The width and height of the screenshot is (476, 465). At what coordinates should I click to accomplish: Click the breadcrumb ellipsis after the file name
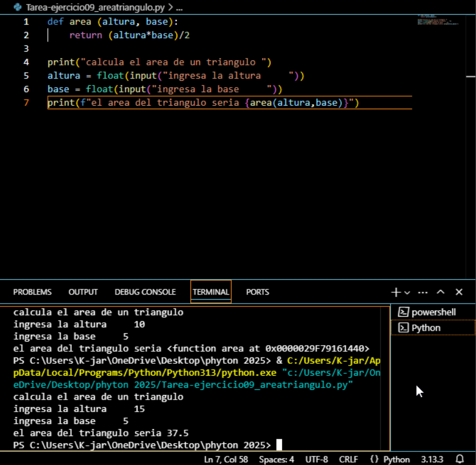click(x=179, y=7)
